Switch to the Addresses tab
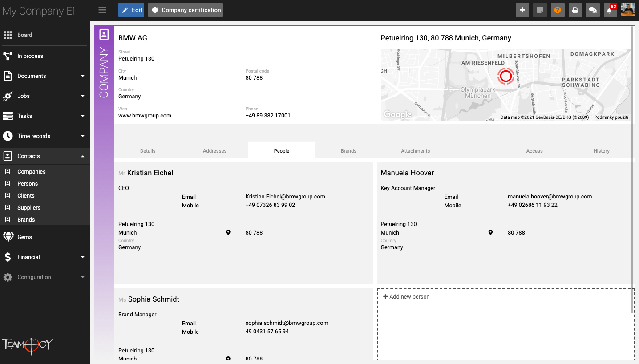Viewport: 639px width, 364px height. click(x=215, y=151)
